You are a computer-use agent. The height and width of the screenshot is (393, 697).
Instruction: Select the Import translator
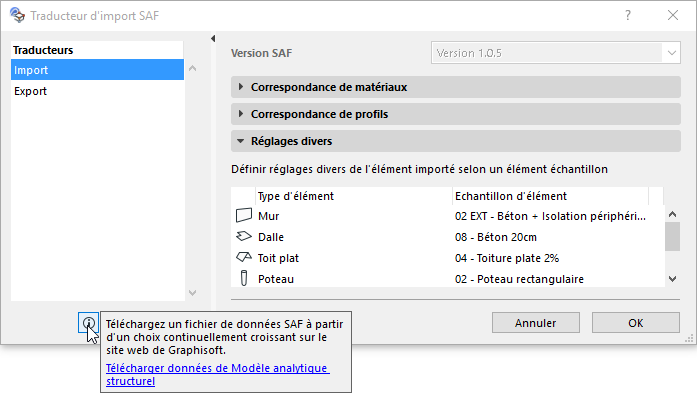pos(97,70)
